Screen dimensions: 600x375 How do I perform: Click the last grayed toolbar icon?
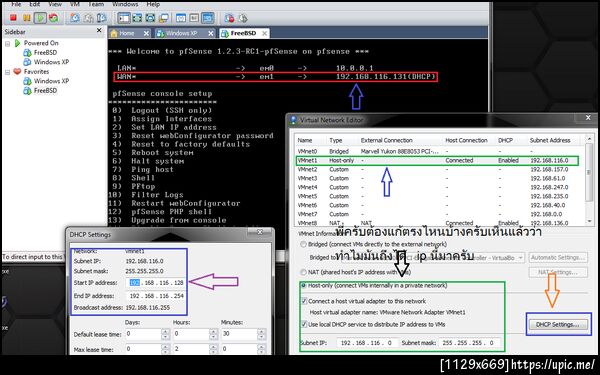pos(243,18)
